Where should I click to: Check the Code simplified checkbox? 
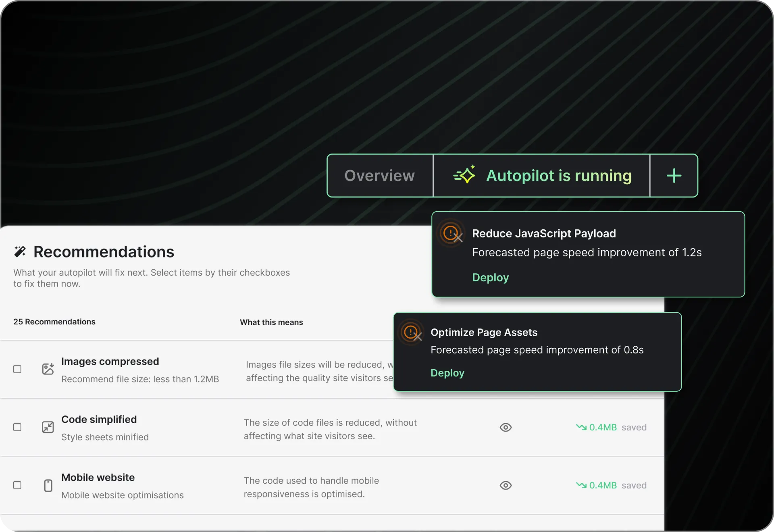point(17,427)
